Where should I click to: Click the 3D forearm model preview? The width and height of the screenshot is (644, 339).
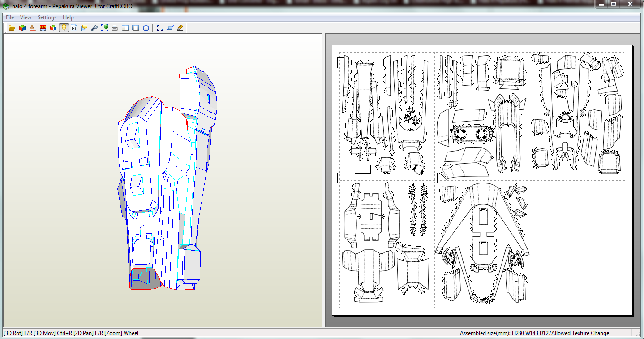(166, 179)
